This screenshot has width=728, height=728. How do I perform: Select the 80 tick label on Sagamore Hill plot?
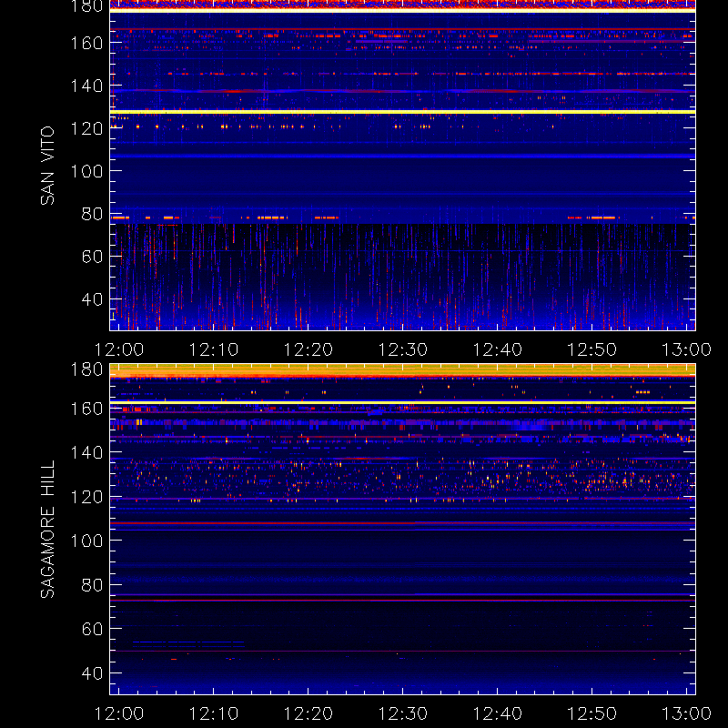(x=92, y=585)
